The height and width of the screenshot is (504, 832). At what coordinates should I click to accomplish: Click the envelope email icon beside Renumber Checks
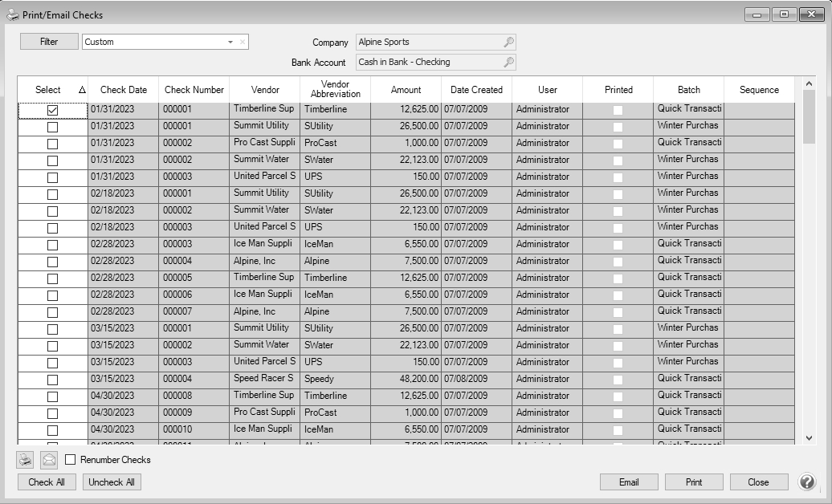click(x=49, y=460)
